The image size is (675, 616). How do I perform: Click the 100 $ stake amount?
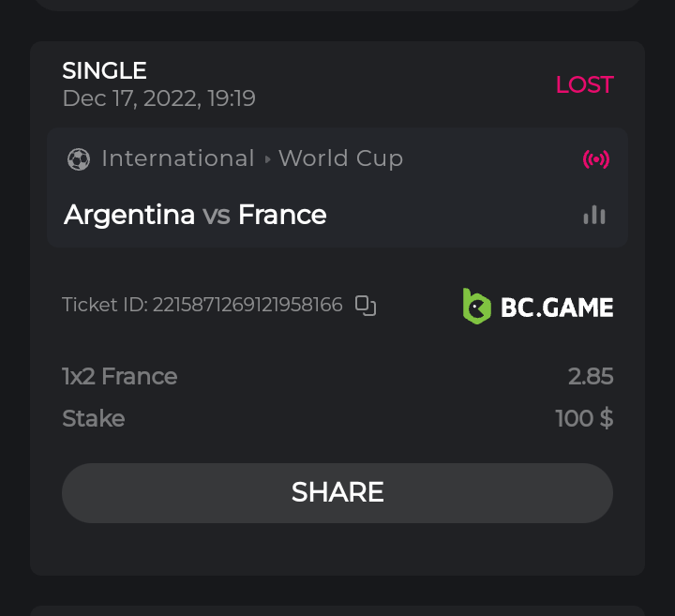click(584, 418)
